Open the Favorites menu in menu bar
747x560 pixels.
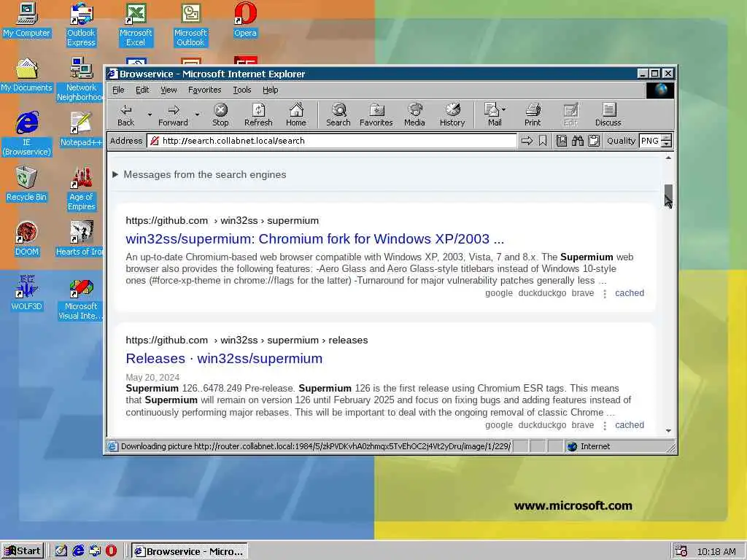[x=204, y=90]
